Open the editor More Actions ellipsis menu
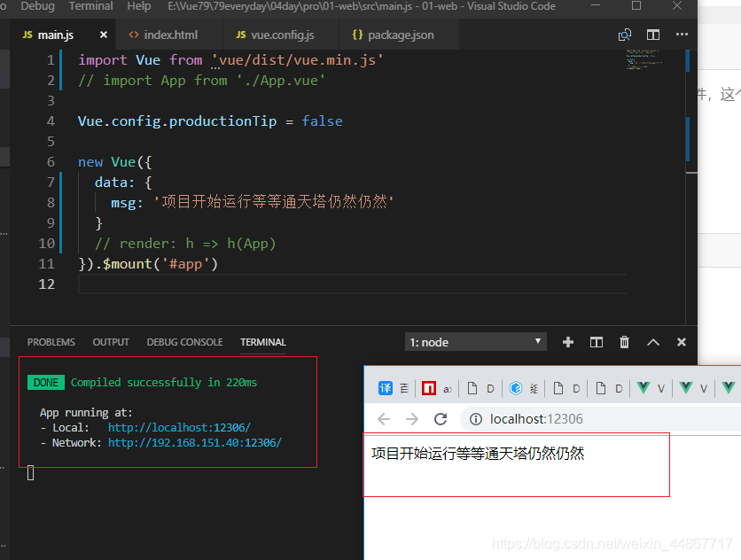 click(x=682, y=34)
